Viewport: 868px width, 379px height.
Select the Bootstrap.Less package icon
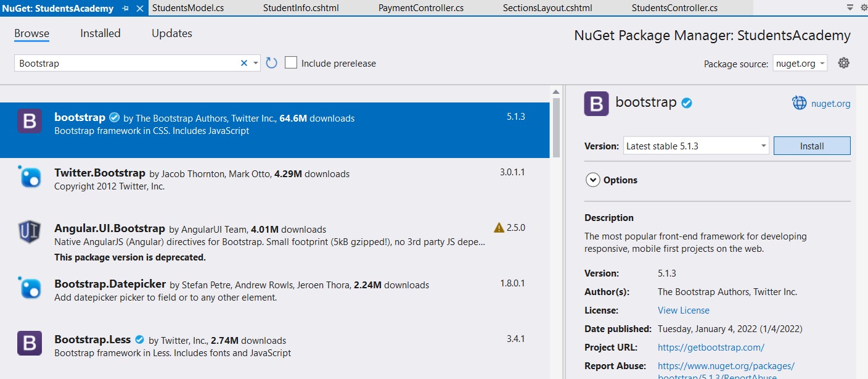coord(30,344)
